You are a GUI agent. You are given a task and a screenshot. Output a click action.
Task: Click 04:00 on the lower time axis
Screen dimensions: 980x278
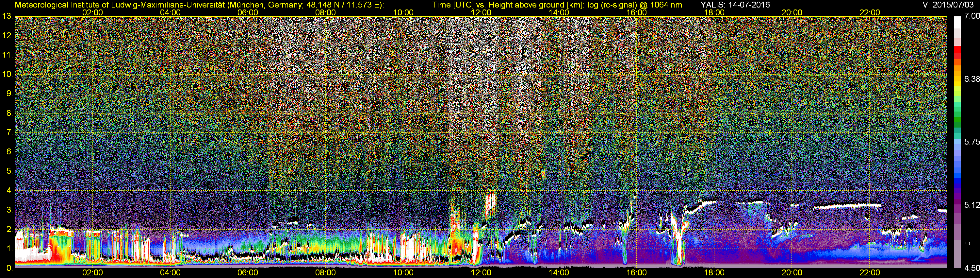coord(170,273)
